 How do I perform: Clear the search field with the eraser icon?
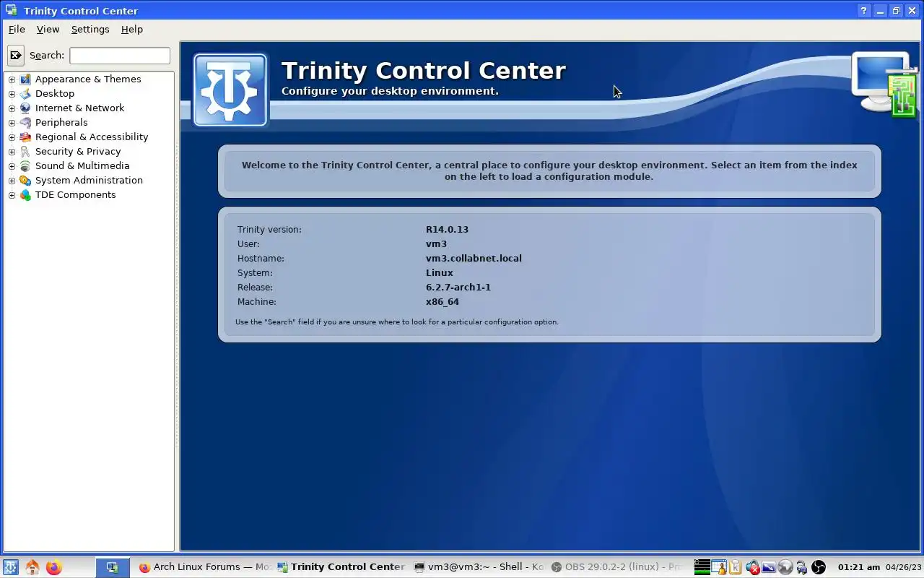tap(15, 55)
